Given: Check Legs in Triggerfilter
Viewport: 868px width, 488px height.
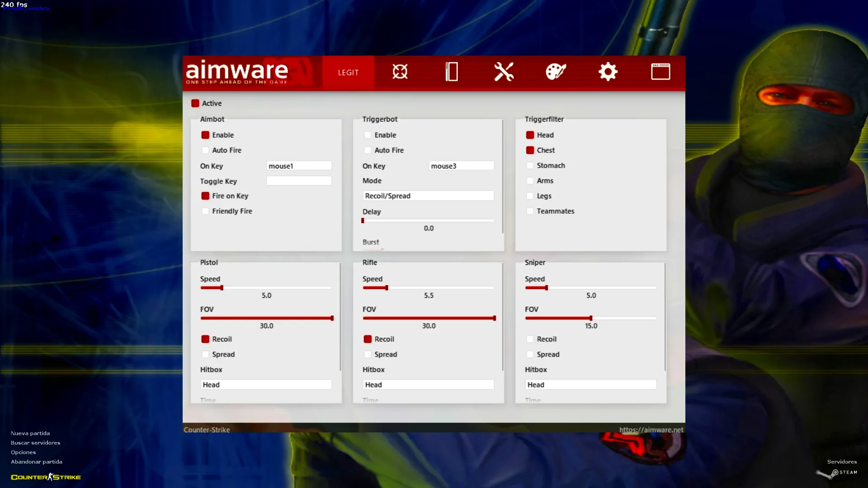Looking at the screenshot, I should pyautogui.click(x=530, y=196).
